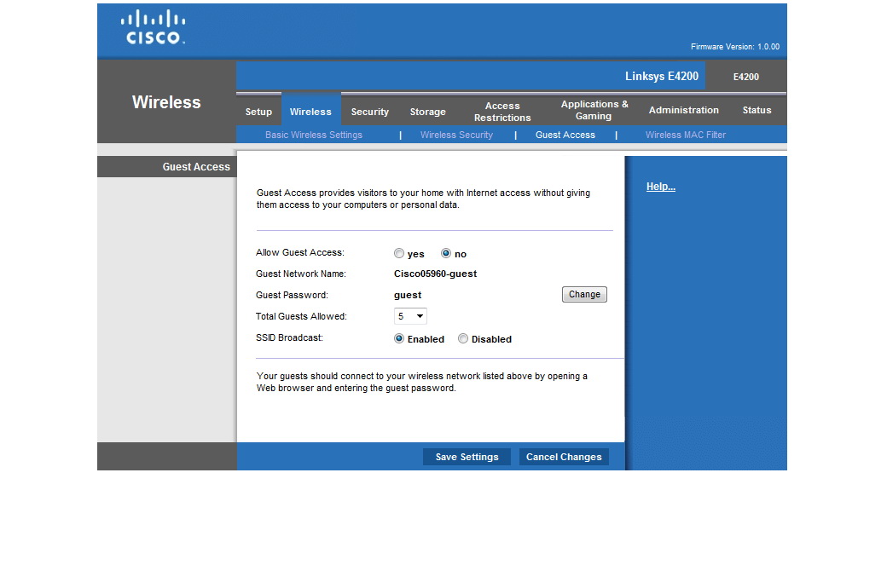Go to Wireless Security subtab
The width and height of the screenshot is (887, 588).
point(456,135)
